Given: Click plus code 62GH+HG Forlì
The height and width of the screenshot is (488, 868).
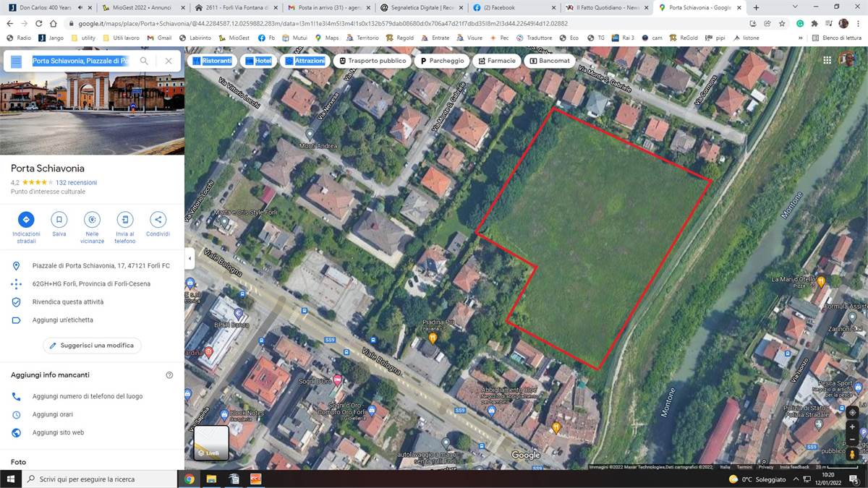Looking at the screenshot, I should [x=92, y=284].
